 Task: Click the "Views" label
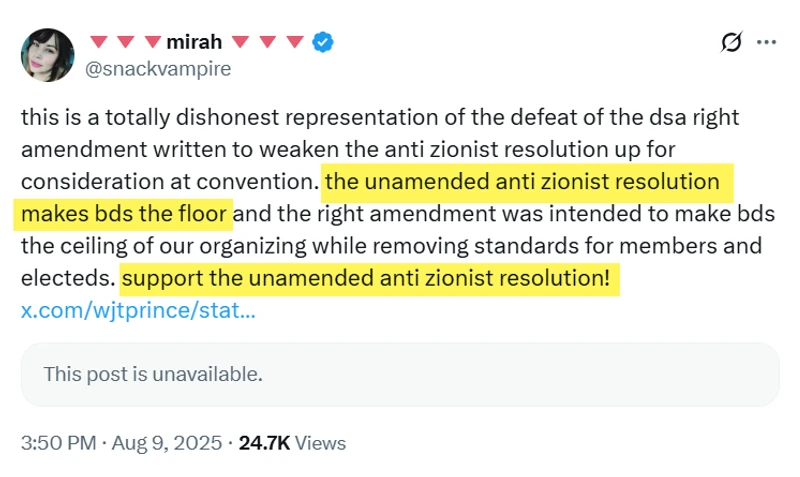(x=320, y=442)
